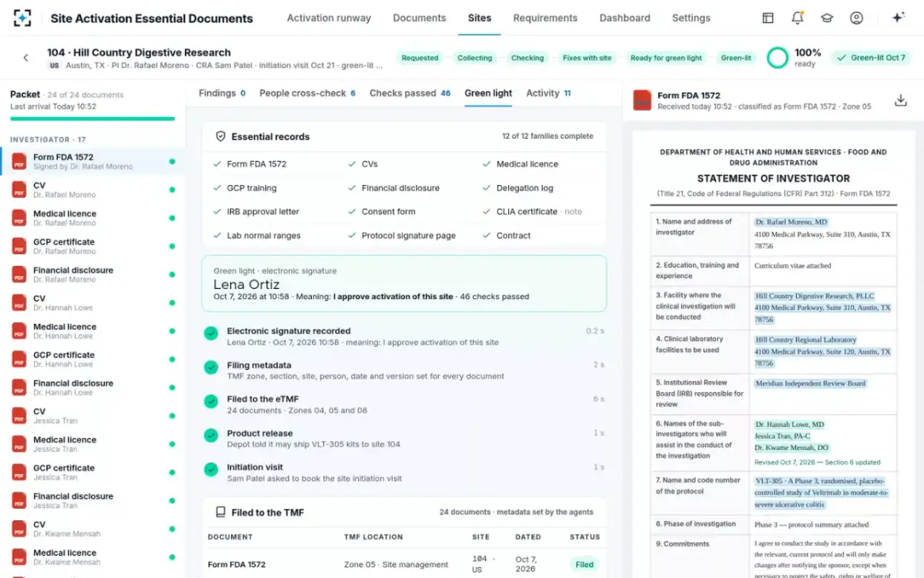Open CV for Dr. Hannah Lowe
924x578 pixels.
pos(92,303)
